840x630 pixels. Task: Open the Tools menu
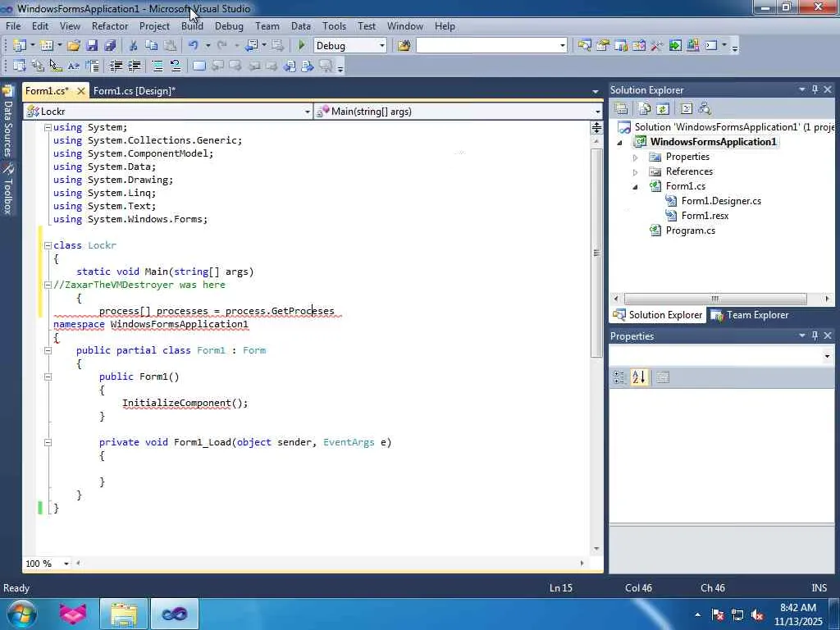pos(334,25)
